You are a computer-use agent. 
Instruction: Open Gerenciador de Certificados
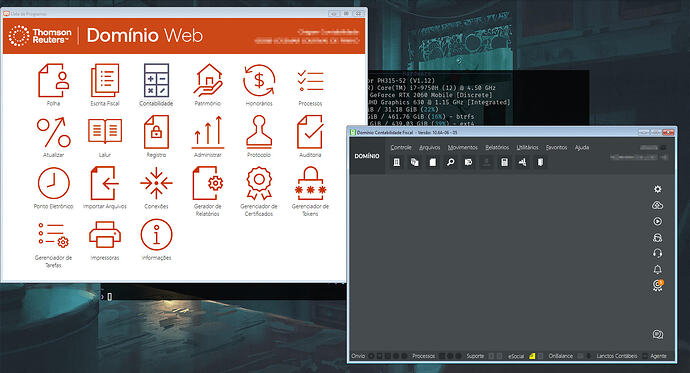[x=259, y=183]
